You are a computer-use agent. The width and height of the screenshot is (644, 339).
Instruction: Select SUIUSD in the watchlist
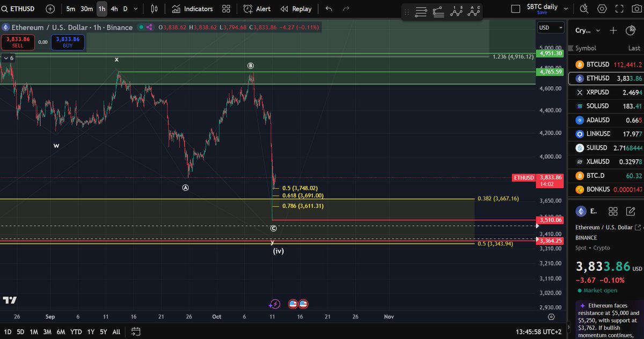(x=606, y=148)
